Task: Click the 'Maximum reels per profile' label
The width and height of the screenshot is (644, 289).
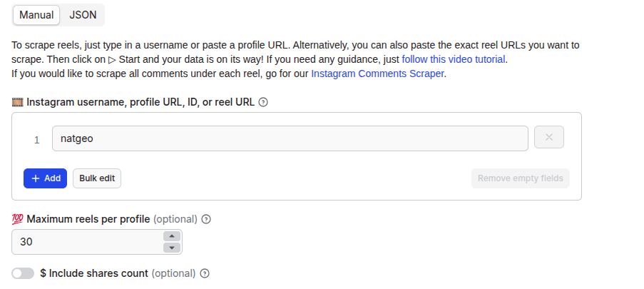Action: click(x=88, y=219)
